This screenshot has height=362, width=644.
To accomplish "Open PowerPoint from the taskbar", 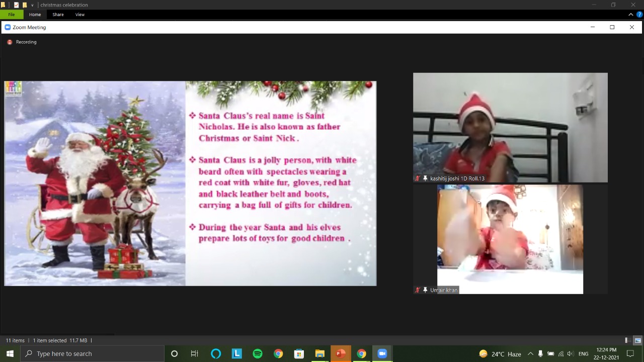I will [x=341, y=354].
